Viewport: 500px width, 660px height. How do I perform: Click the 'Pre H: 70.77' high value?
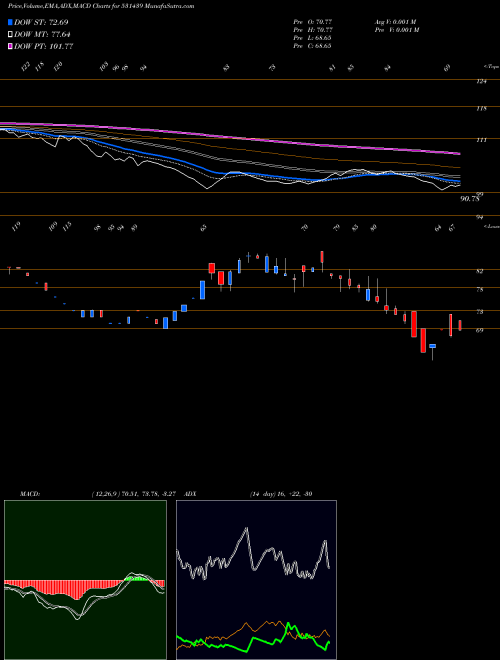313,30
